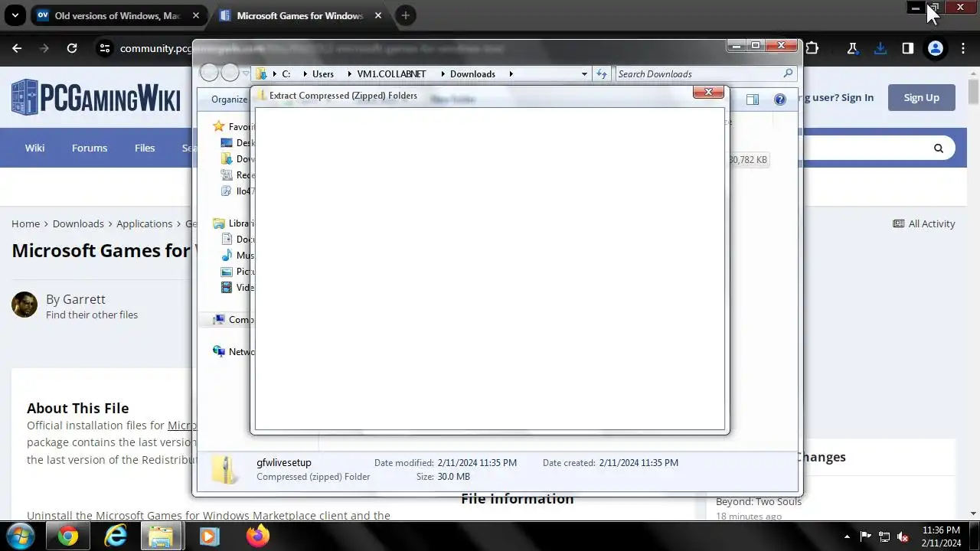Image resolution: width=980 pixels, height=551 pixels.
Task: Go to Applications breadcrumb
Action: tap(145, 223)
